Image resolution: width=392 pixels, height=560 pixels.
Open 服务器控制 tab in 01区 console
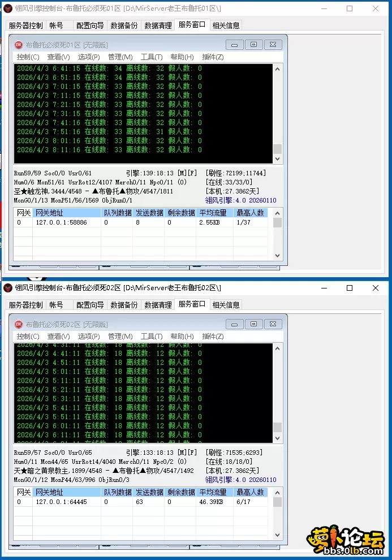click(x=25, y=25)
